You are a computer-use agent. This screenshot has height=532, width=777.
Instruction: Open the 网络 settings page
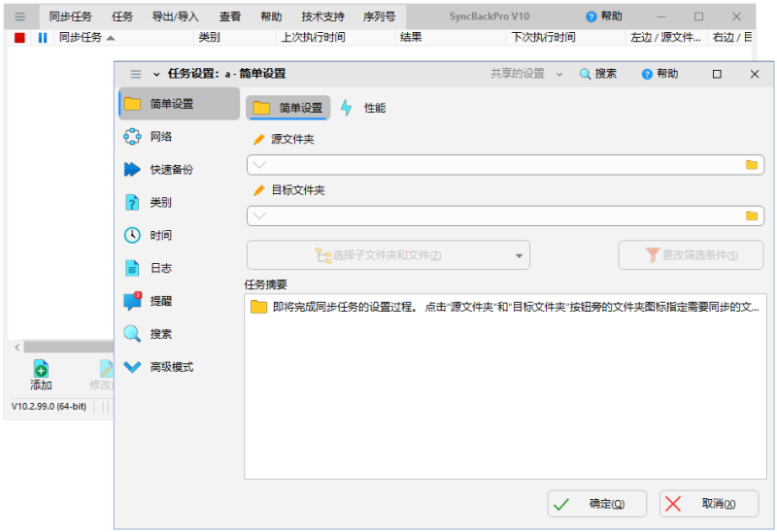[x=180, y=137]
